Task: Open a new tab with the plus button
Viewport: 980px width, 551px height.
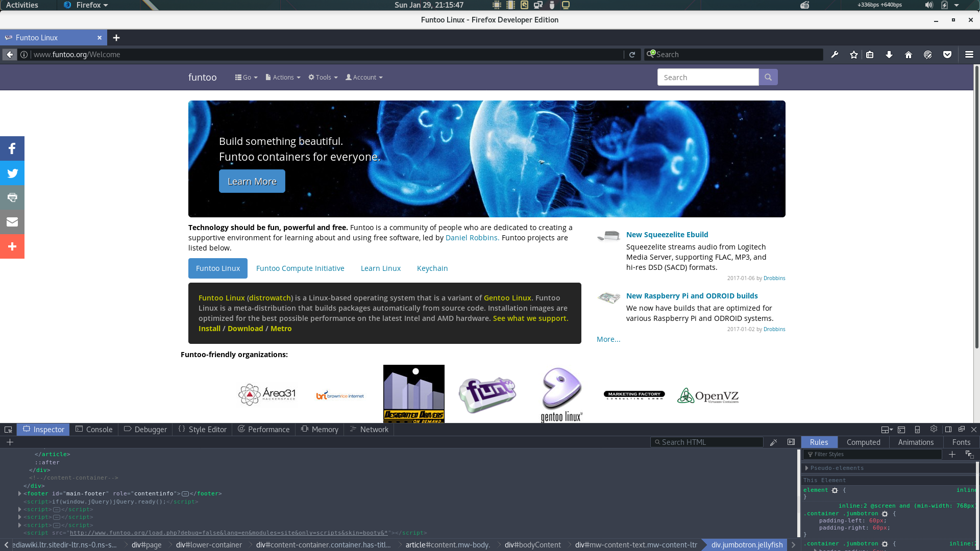Action: tap(116, 38)
